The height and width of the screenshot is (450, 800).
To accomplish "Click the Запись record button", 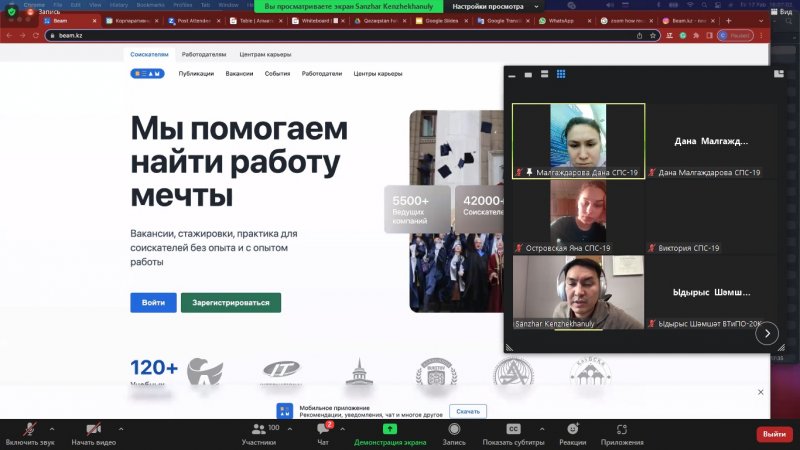I will (x=454, y=435).
